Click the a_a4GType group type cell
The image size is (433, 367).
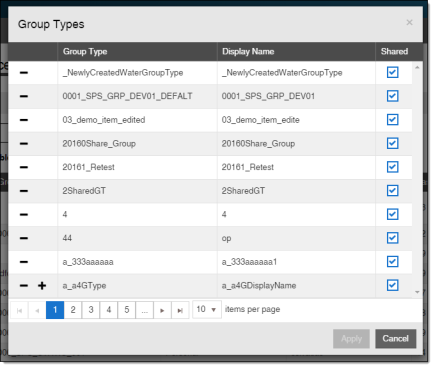coord(137,286)
